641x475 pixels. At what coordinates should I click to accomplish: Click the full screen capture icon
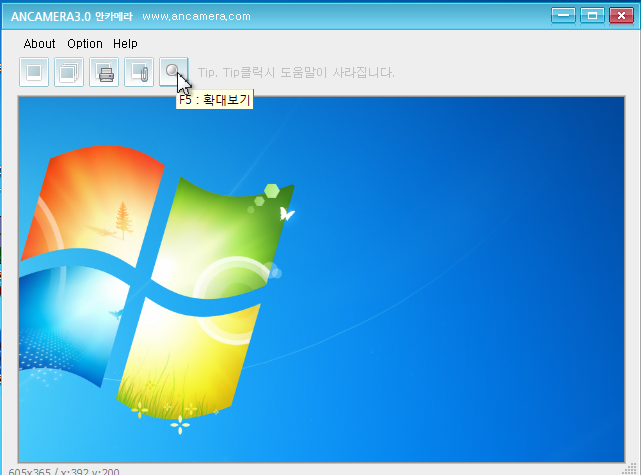[x=34, y=72]
